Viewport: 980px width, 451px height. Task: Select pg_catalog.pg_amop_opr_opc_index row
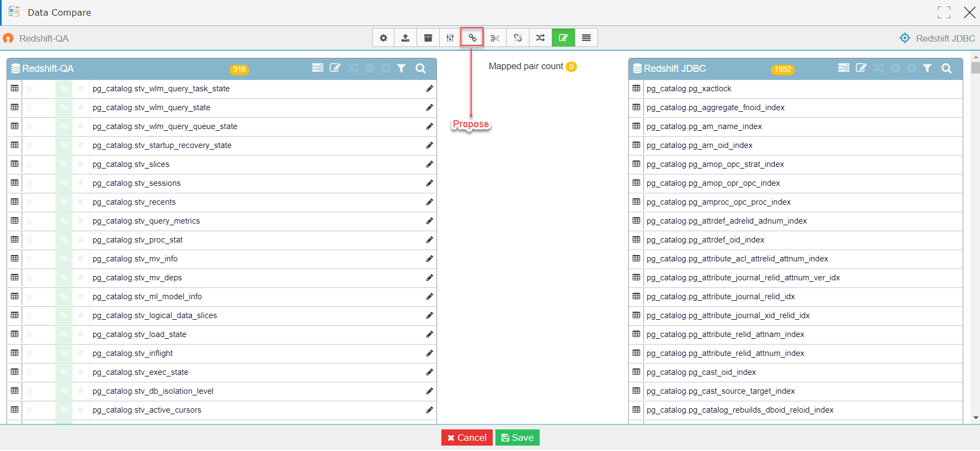pyautogui.click(x=796, y=183)
